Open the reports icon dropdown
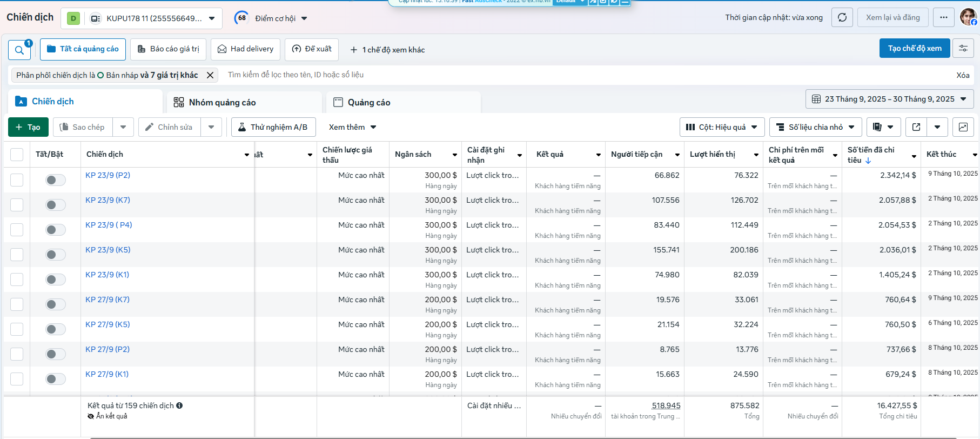Viewport: 980px width, 439px height. tap(883, 127)
